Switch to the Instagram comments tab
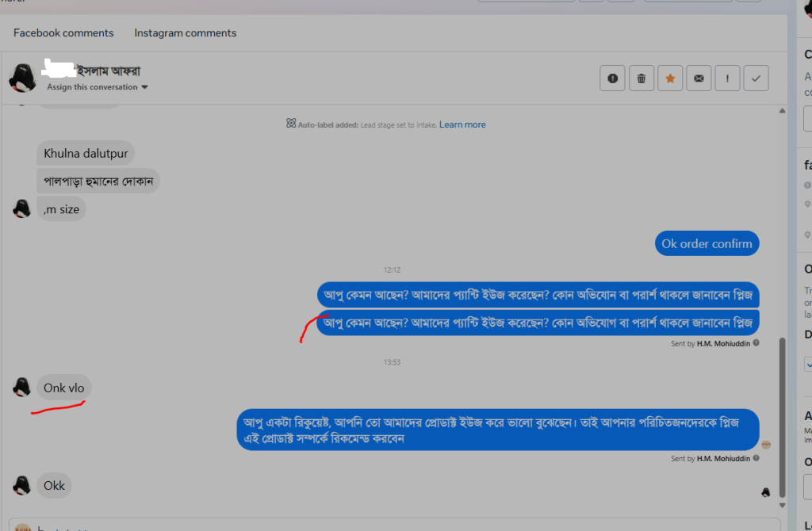Image resolution: width=812 pixels, height=531 pixels. (186, 33)
